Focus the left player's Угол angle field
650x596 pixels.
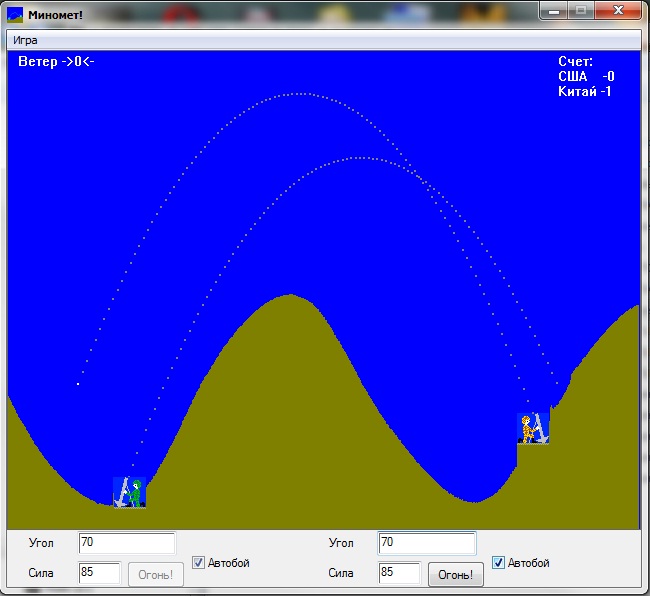pos(126,543)
